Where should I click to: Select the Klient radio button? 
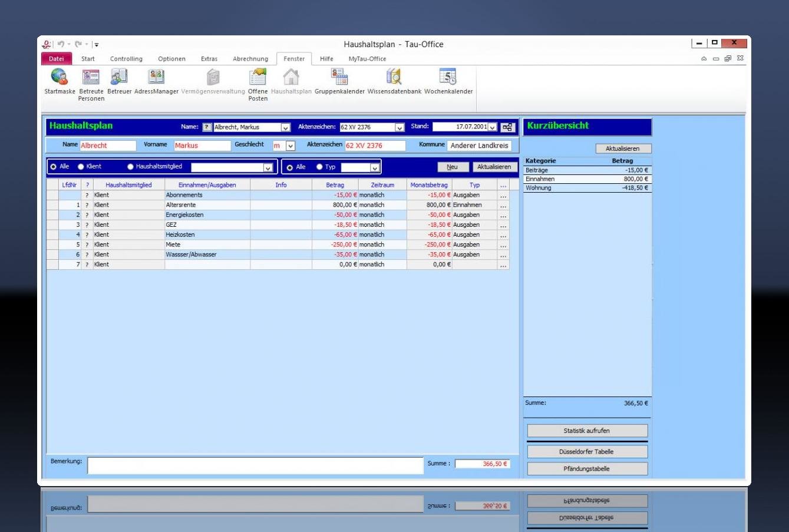81,167
